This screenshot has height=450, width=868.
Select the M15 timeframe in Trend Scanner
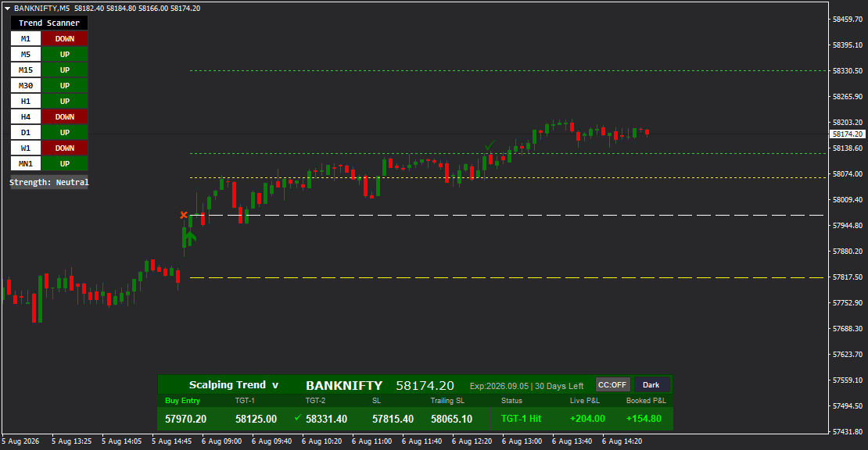pyautogui.click(x=26, y=70)
